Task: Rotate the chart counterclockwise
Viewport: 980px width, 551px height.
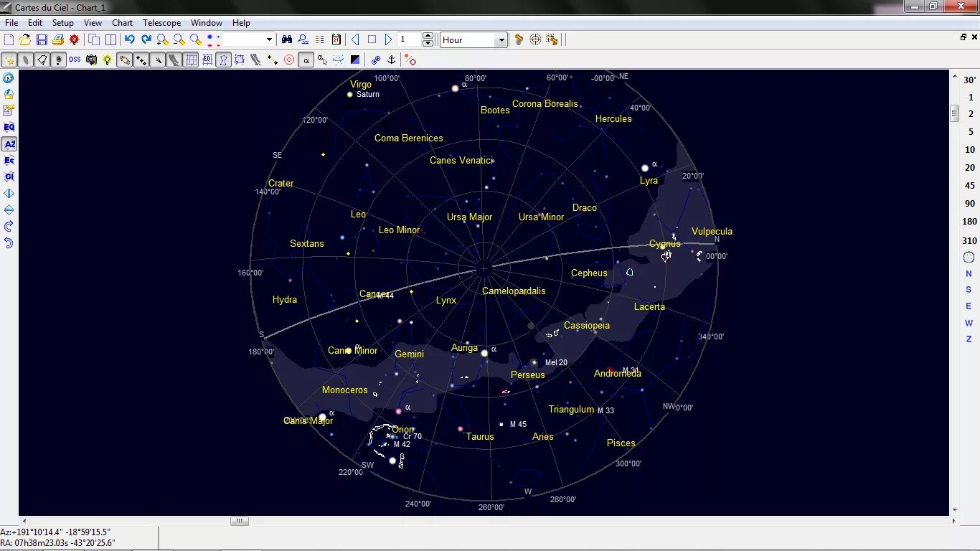Action: pyautogui.click(x=9, y=243)
